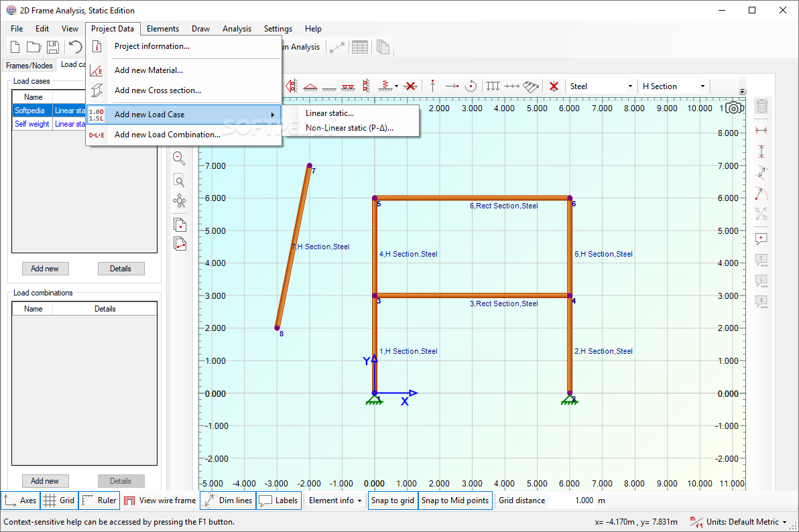The width and height of the screenshot is (799, 532).
Task: Open a project with the folder icon
Action: click(34, 47)
